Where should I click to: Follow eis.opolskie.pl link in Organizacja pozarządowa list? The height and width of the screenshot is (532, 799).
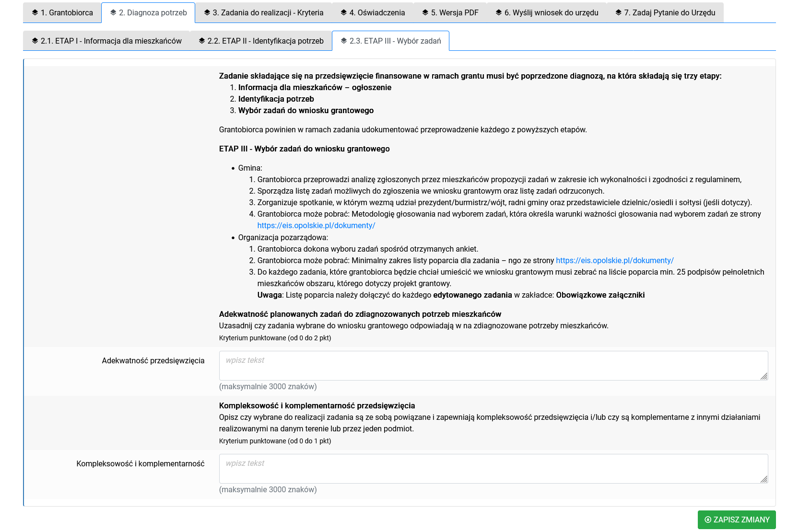tap(614, 261)
